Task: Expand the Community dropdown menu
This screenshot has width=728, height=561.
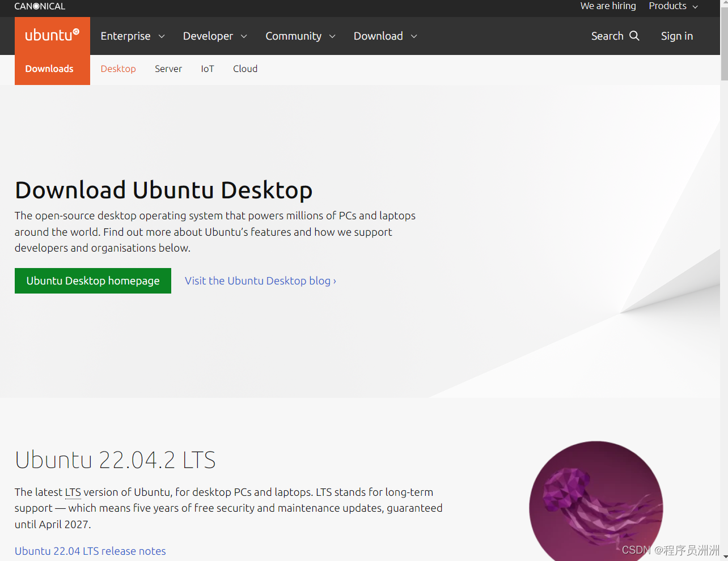Action: point(300,36)
